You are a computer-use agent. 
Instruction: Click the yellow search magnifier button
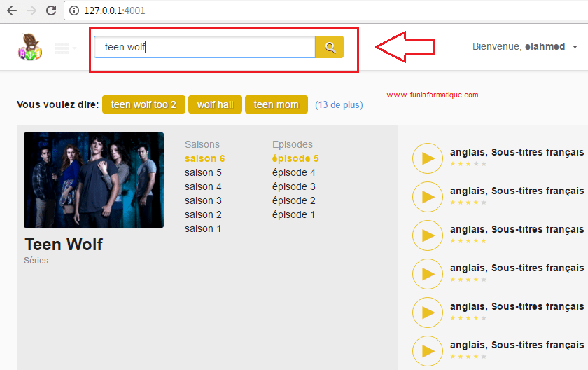click(330, 47)
